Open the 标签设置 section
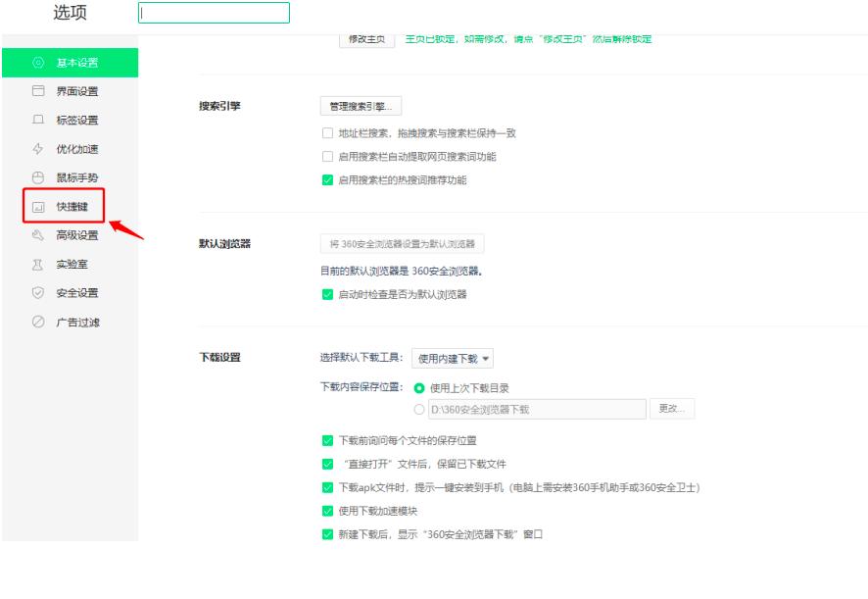The image size is (868, 599). [x=71, y=121]
